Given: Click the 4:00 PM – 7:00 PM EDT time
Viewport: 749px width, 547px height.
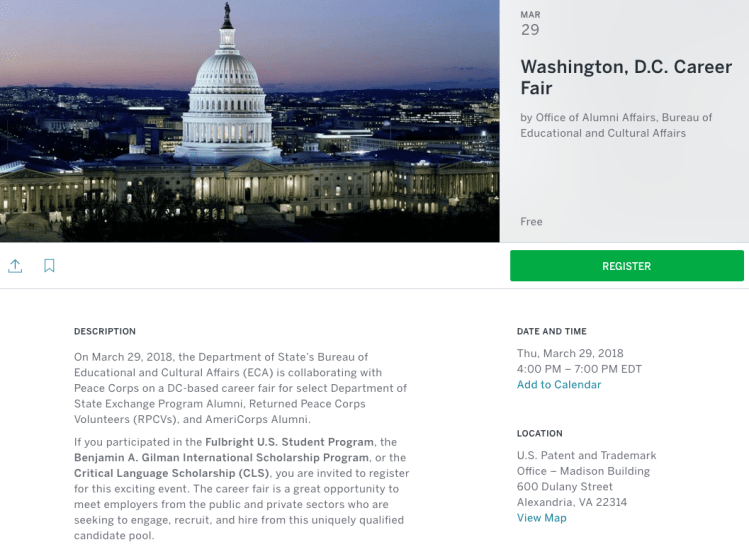Looking at the screenshot, I should click(579, 369).
